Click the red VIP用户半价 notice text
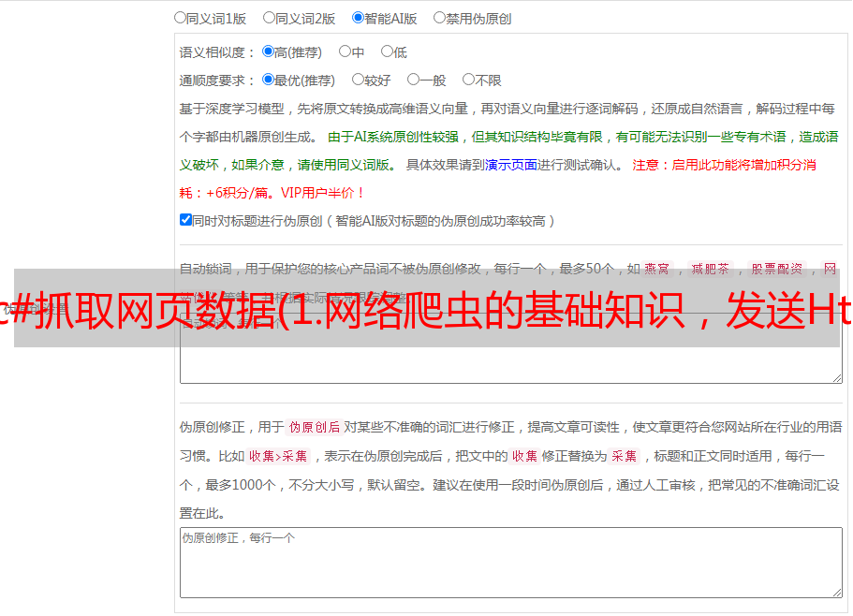Screen dimensions: 853x616 (322, 193)
